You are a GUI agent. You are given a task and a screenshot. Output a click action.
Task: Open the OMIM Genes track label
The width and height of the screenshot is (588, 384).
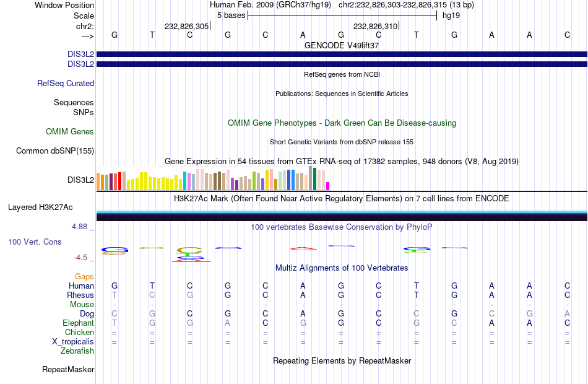pyautogui.click(x=70, y=131)
